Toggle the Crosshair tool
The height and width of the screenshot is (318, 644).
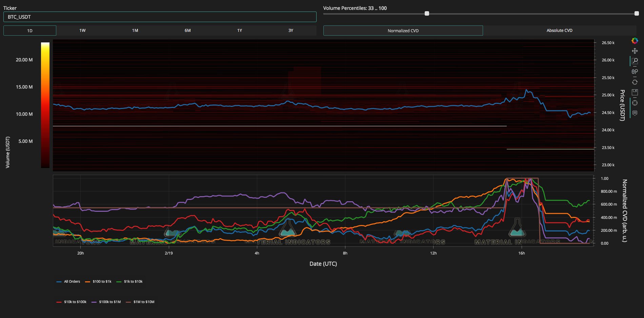pyautogui.click(x=635, y=103)
